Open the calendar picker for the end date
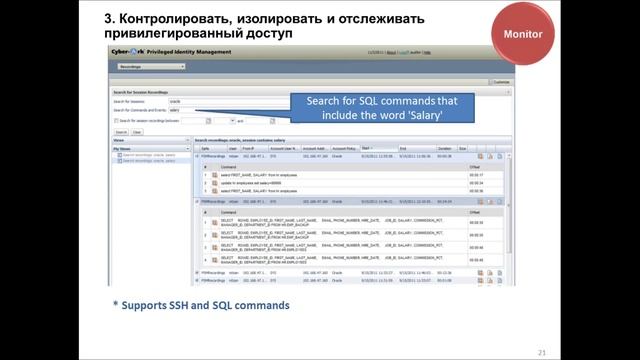The height and width of the screenshot is (360, 640). (272, 121)
